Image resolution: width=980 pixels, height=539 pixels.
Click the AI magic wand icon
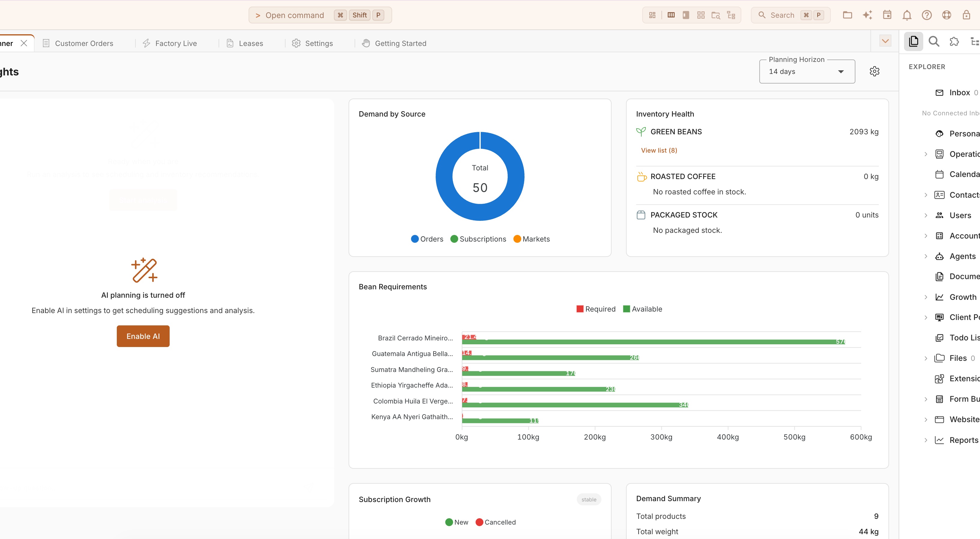click(144, 270)
